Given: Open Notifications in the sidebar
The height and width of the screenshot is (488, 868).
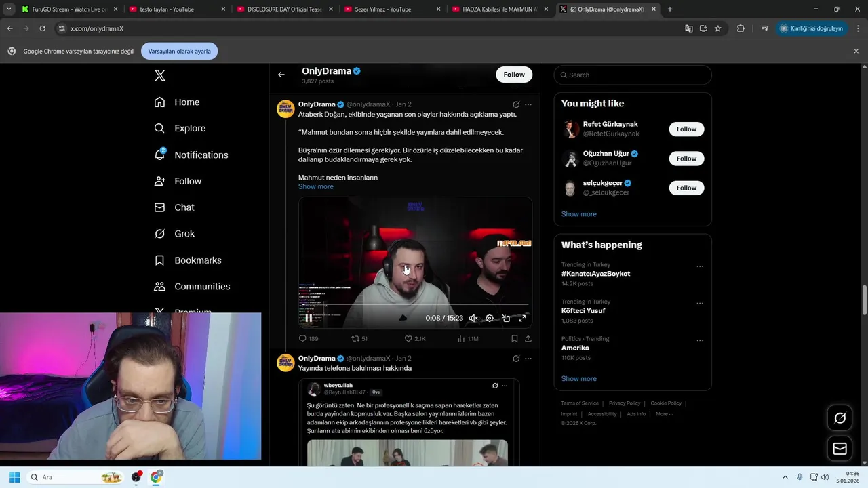Looking at the screenshot, I should tap(191, 155).
